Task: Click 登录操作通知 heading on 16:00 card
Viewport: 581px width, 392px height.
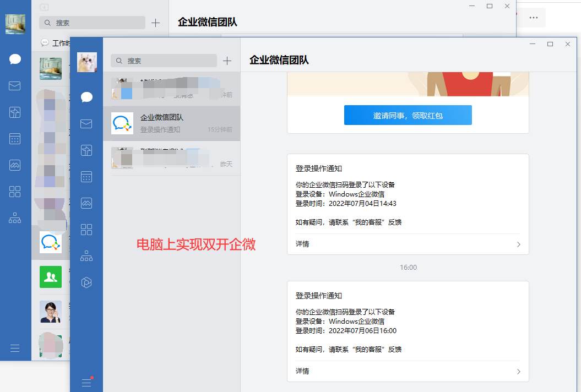Action: point(319,296)
